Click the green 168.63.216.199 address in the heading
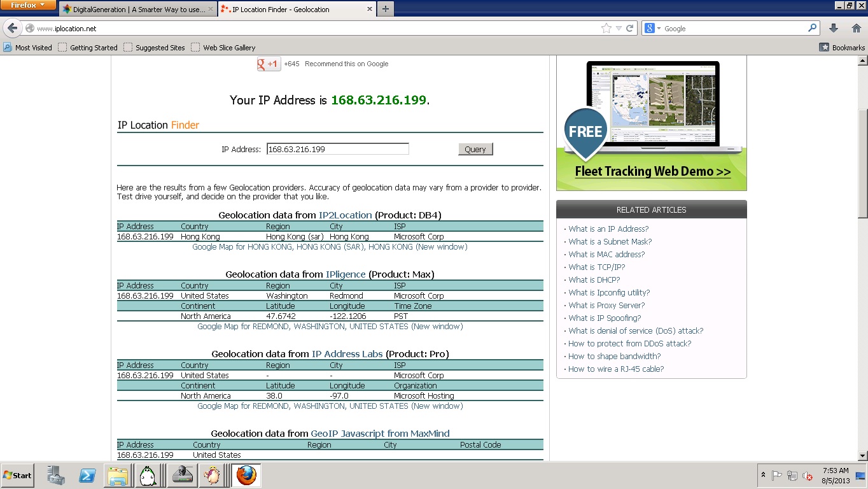This screenshot has width=868, height=489. [x=379, y=101]
